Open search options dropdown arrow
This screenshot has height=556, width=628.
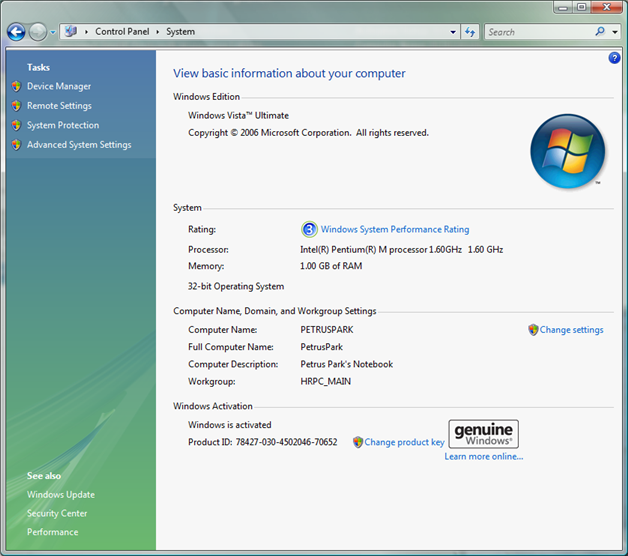coord(615,32)
